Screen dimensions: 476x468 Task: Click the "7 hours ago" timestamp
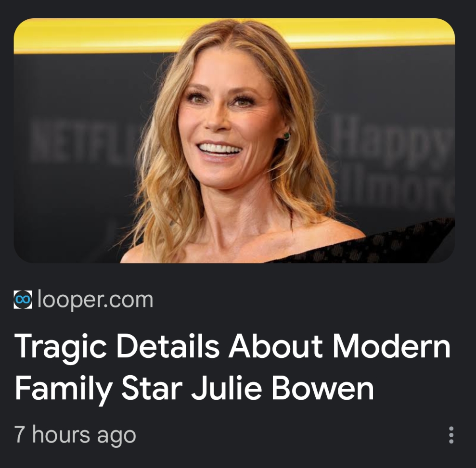click(x=75, y=435)
